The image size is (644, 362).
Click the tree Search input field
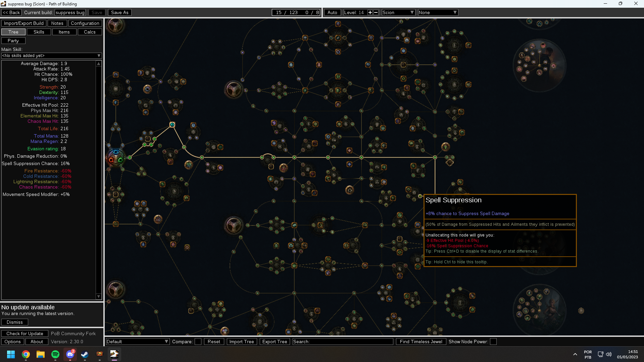(343, 342)
